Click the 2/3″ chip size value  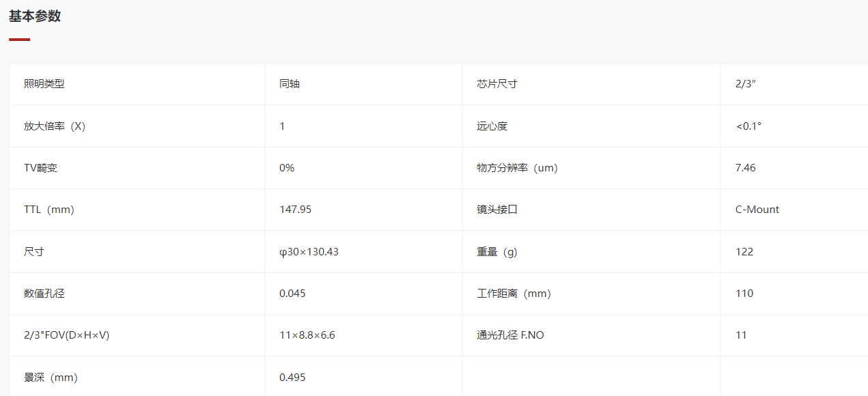click(746, 84)
